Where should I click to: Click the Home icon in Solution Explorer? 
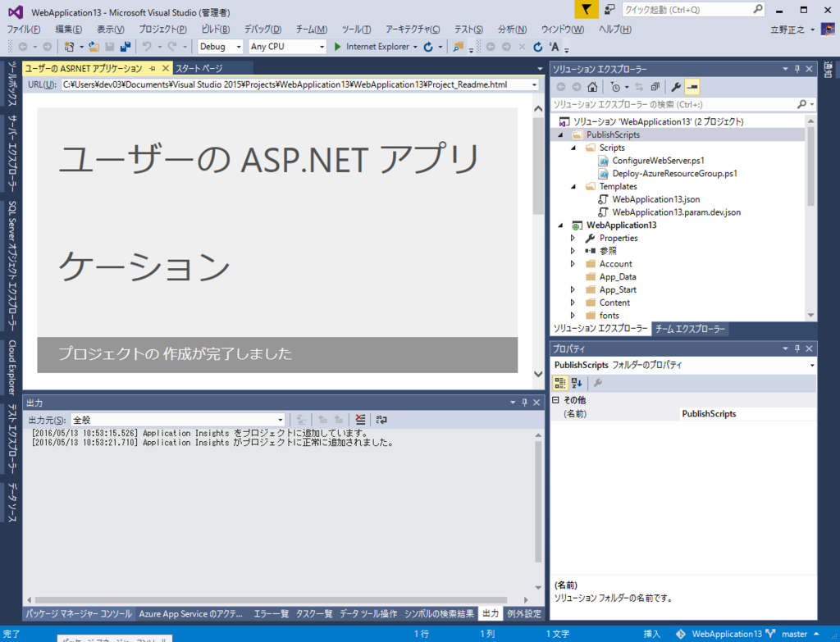point(592,87)
